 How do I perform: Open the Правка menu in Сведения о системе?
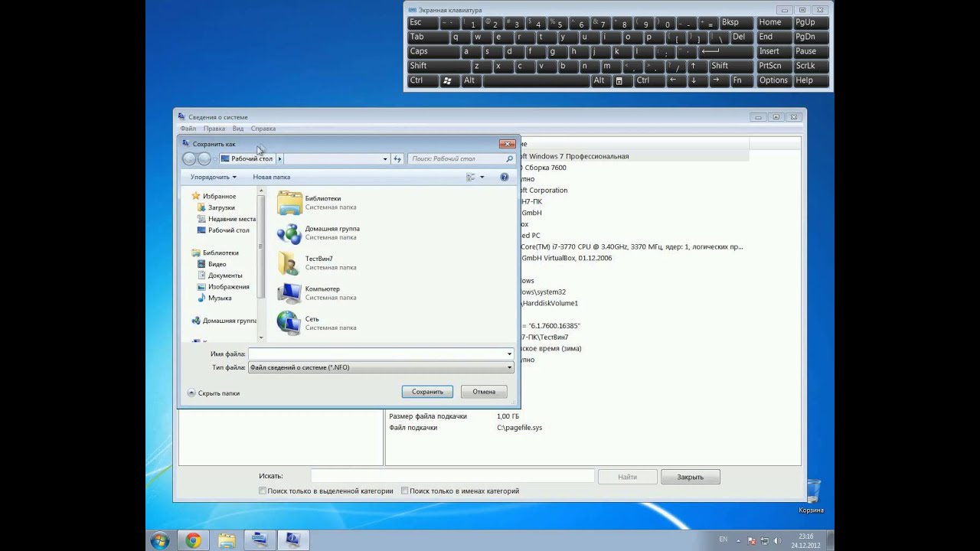(x=214, y=129)
